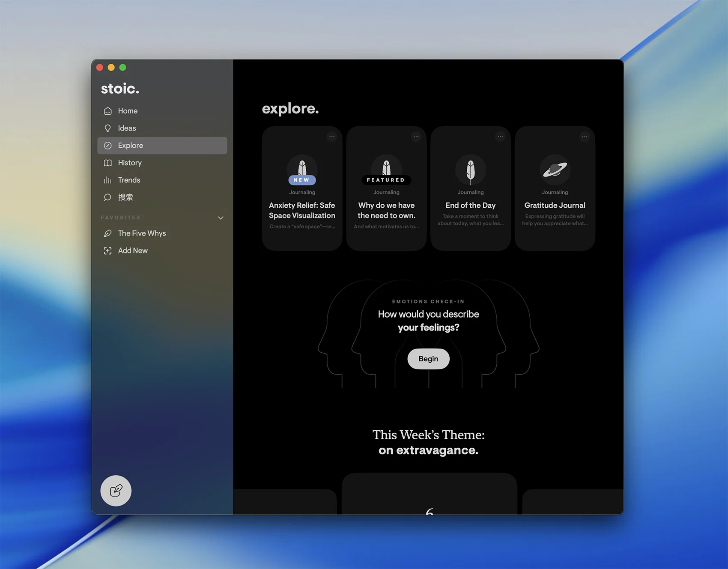The image size is (728, 569).
Task: Click the green fullscreen window button
Action: [123, 68]
